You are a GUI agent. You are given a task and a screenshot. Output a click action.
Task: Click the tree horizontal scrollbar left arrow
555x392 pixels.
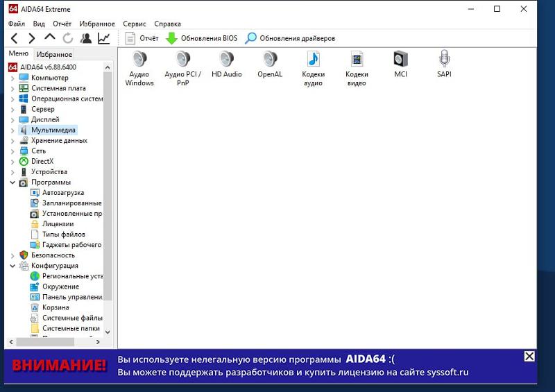point(11,342)
